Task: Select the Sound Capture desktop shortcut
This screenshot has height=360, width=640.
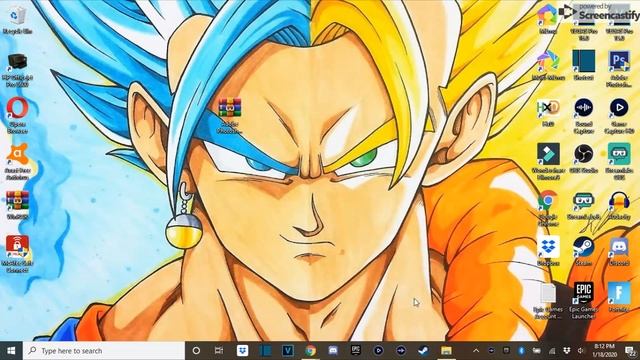Action: coord(584,115)
